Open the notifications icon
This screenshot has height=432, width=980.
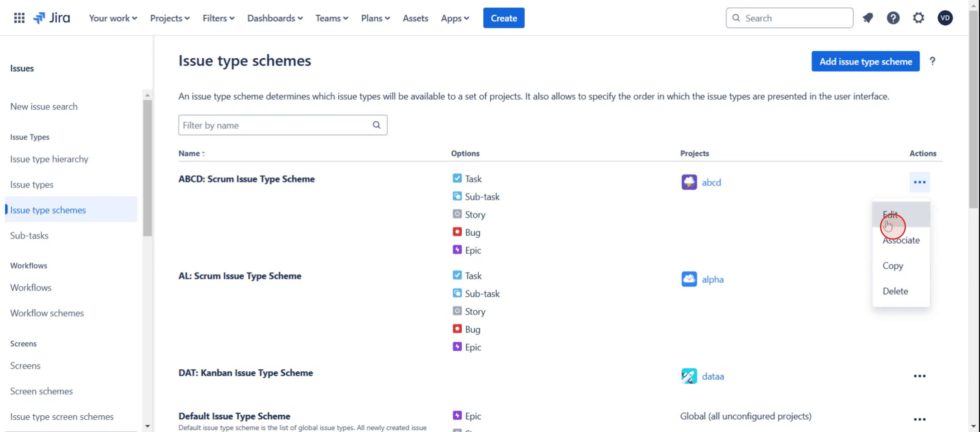(x=867, y=18)
